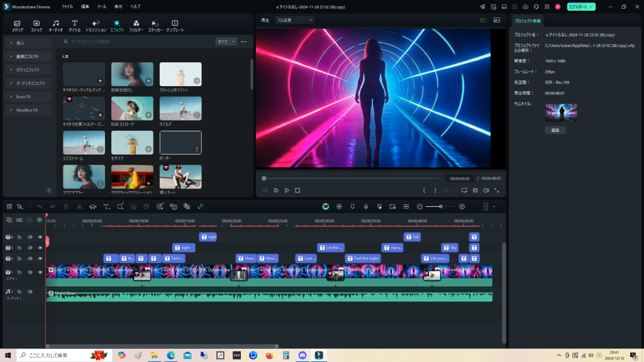
Task: Toggle lock on video track 1
Action: (19, 272)
